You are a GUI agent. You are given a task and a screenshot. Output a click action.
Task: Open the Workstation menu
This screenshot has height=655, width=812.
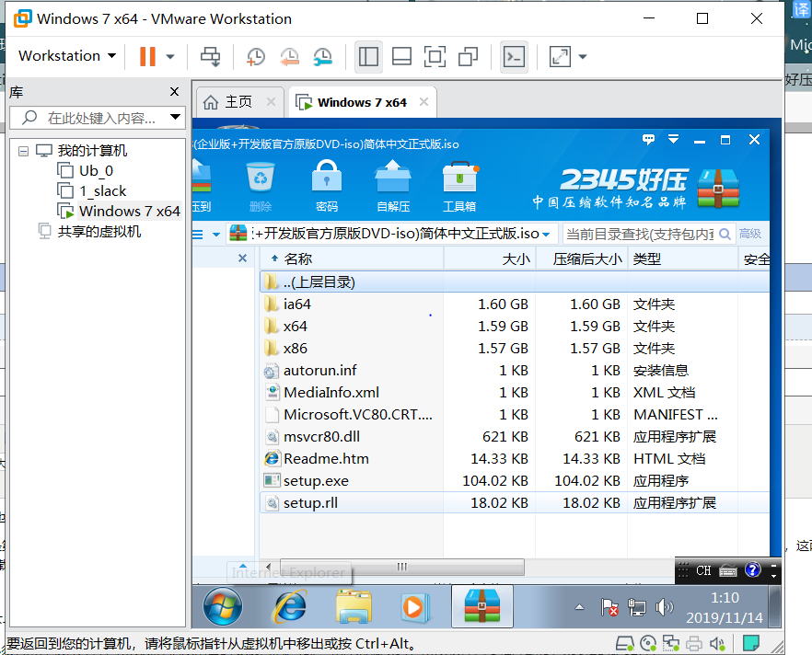point(67,56)
